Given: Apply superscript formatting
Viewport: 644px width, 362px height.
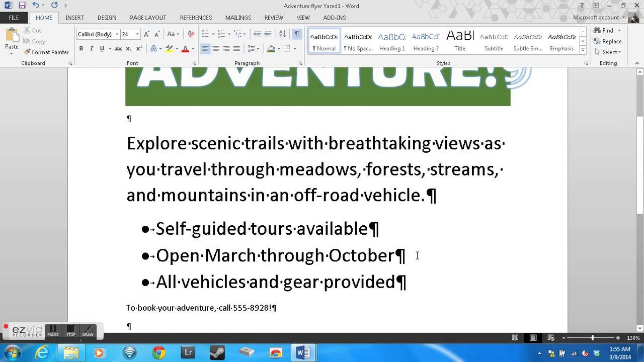Looking at the screenshot, I should (138, 49).
